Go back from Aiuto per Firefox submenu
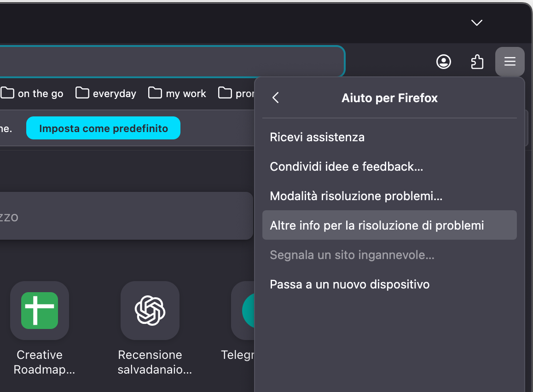Viewport: 533px width, 392px height. (276, 98)
